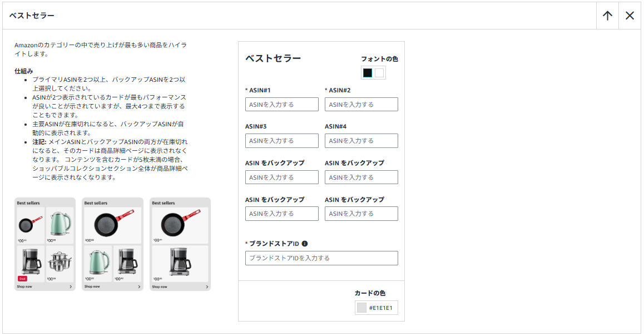The width and height of the screenshot is (644, 336).
Task: Select the four-product Best sellers preview
Action: 45,244
